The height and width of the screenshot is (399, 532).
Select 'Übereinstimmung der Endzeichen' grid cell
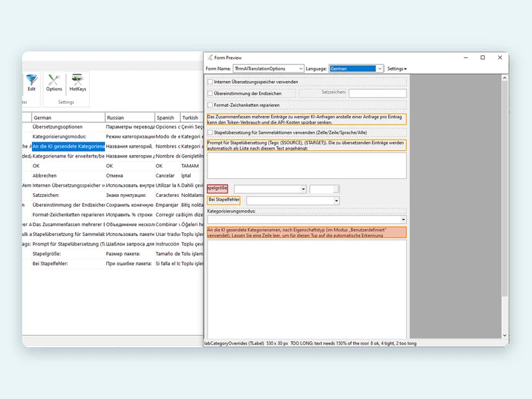click(x=68, y=205)
